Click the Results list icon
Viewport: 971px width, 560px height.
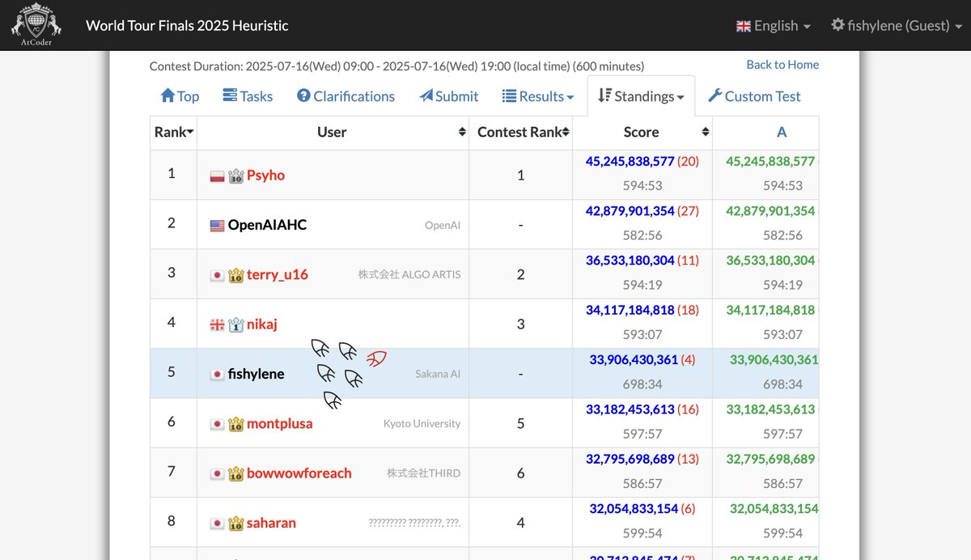tap(509, 95)
